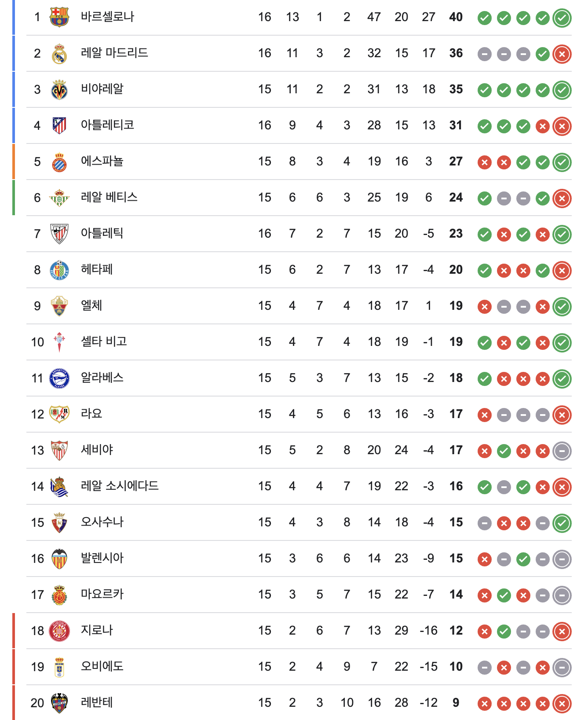The height and width of the screenshot is (720, 588).
Task: Click the Espanyol crest icon
Action: point(59,162)
